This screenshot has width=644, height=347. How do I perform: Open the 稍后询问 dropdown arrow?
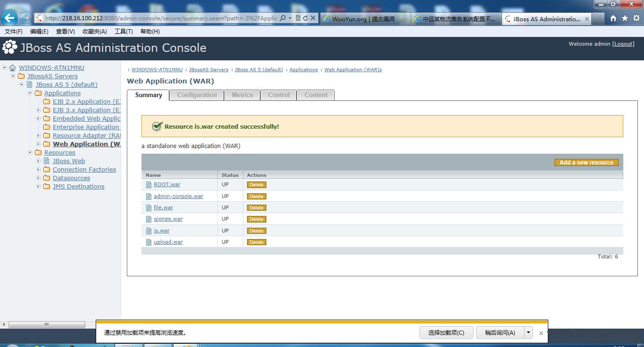pyautogui.click(x=528, y=332)
